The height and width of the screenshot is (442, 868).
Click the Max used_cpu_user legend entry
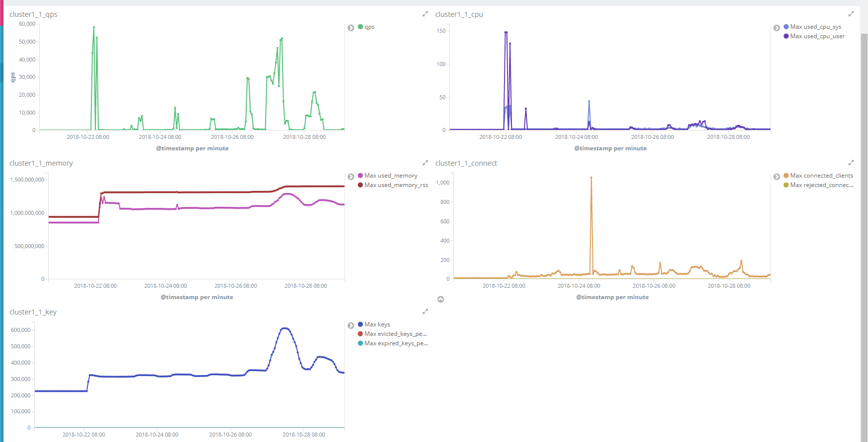tap(817, 36)
